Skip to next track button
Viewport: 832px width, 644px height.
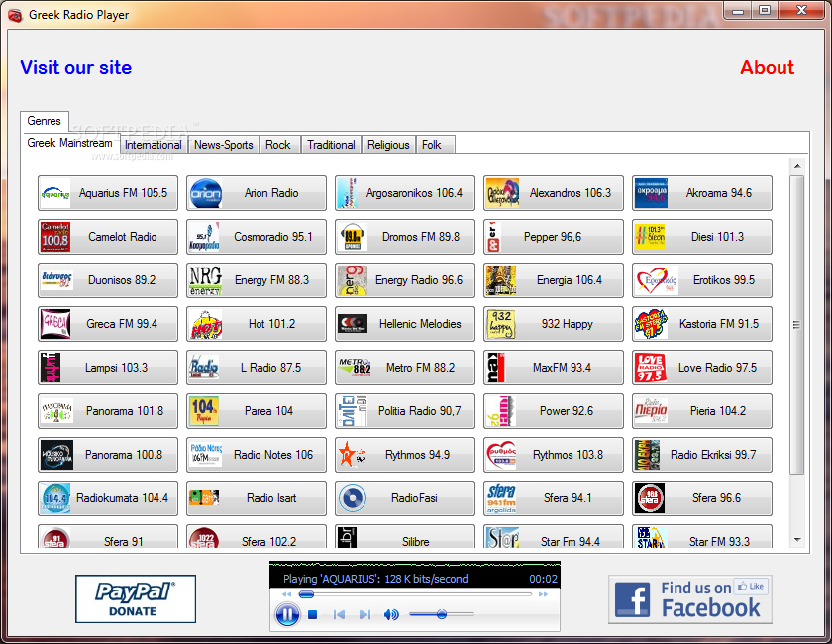tap(364, 615)
